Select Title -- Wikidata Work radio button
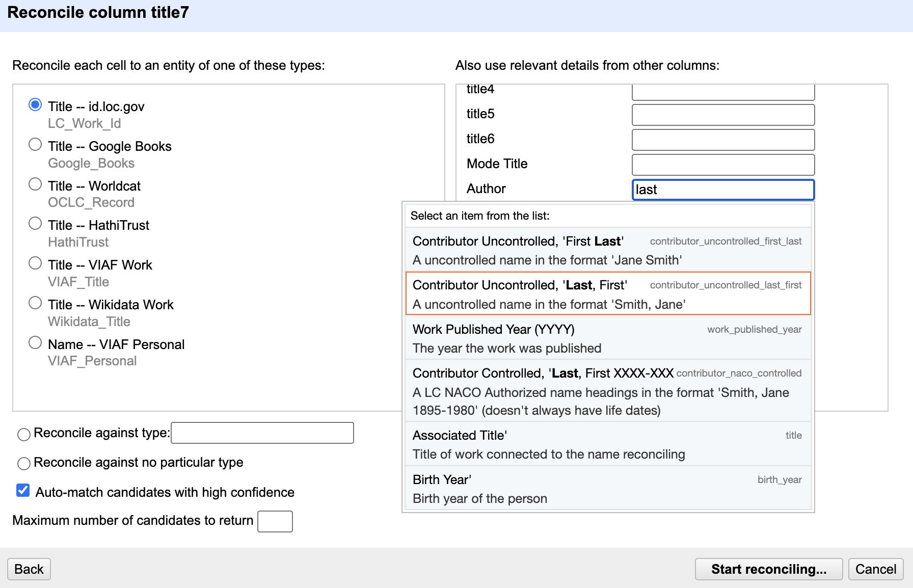The height and width of the screenshot is (588, 913). [x=35, y=303]
